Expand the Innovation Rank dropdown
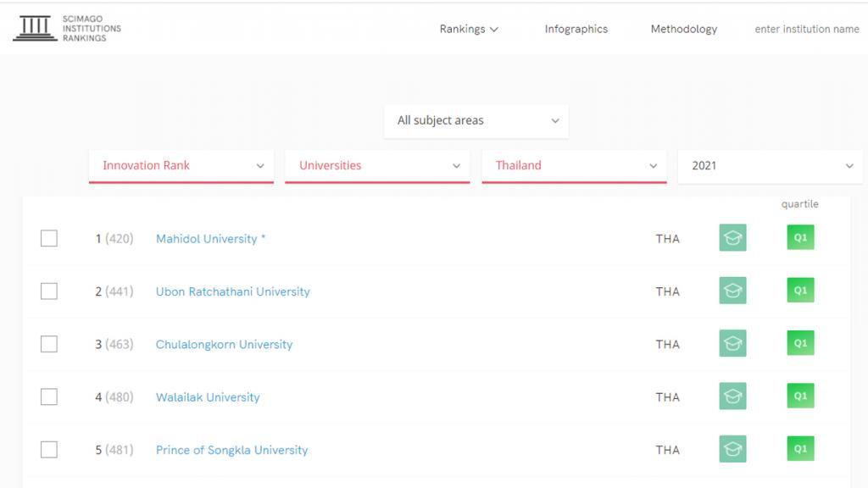Screen dimensions: 868x488 (181, 165)
